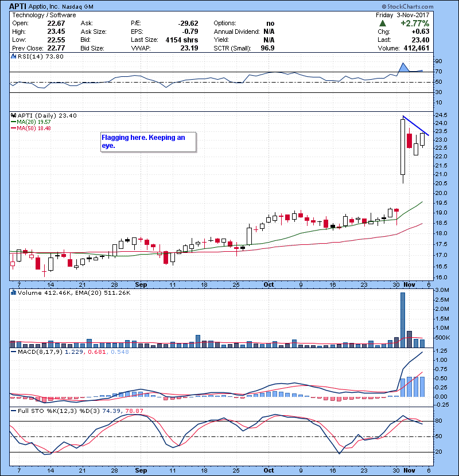Click the RSI indicator icon beside RSI(14)

click(13, 56)
